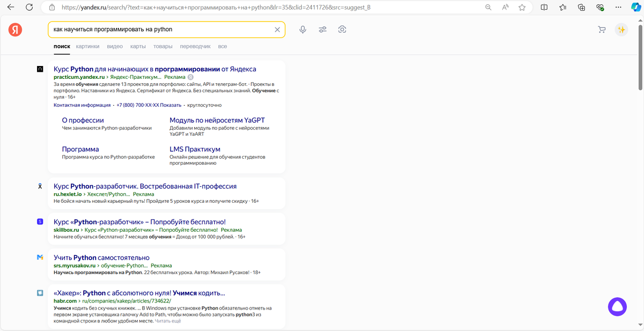Image resolution: width=644 pixels, height=331 pixels.
Task: Open Контактная информация link
Action: (x=82, y=105)
